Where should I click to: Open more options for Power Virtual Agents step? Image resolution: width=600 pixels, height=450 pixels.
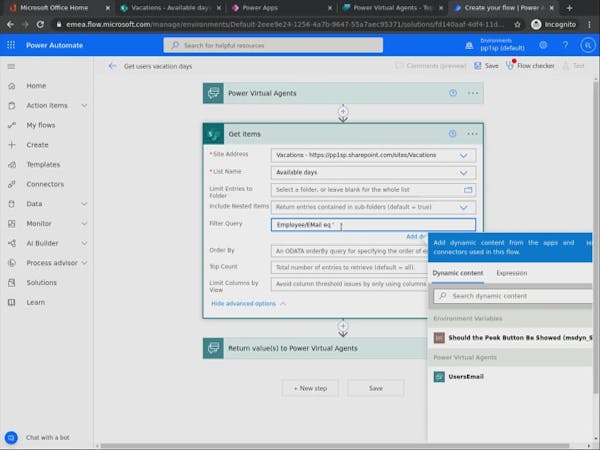point(473,93)
